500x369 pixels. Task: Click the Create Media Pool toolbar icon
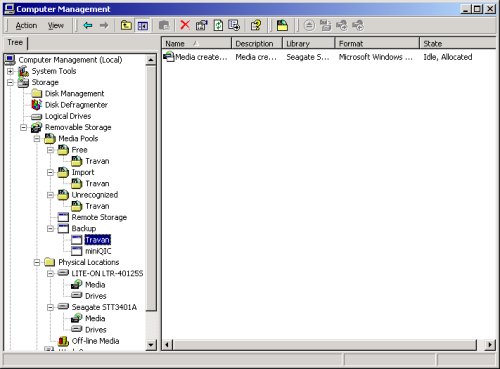(x=282, y=25)
